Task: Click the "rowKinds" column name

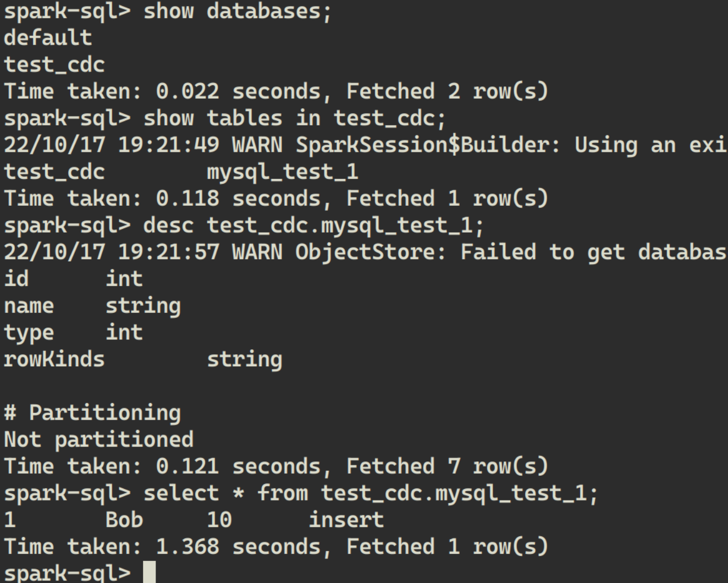Action: (x=54, y=360)
